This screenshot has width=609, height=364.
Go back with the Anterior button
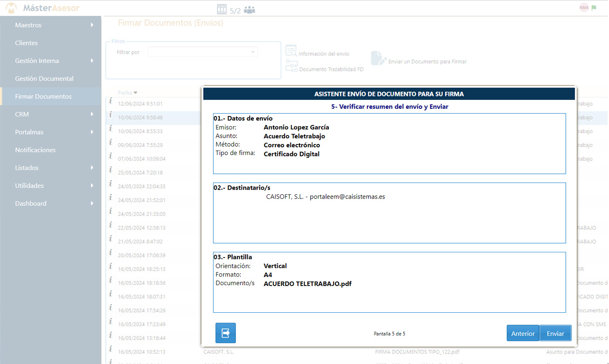coord(522,334)
